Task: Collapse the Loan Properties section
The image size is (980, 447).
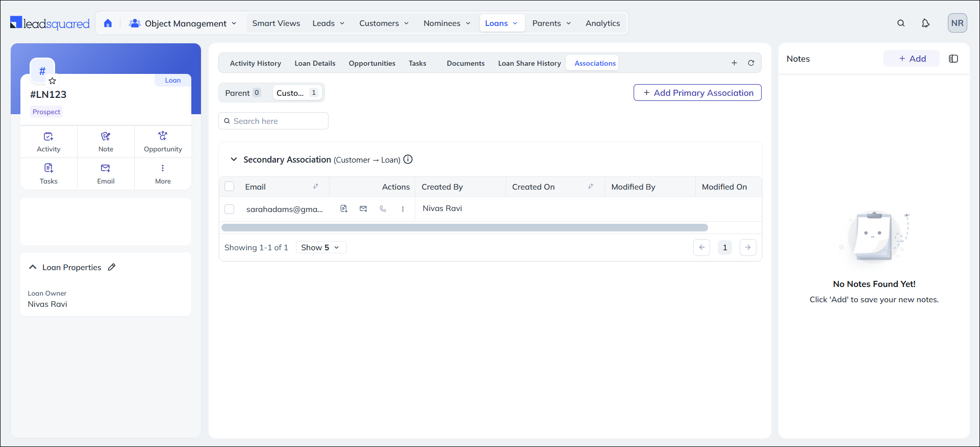Action: (33, 267)
